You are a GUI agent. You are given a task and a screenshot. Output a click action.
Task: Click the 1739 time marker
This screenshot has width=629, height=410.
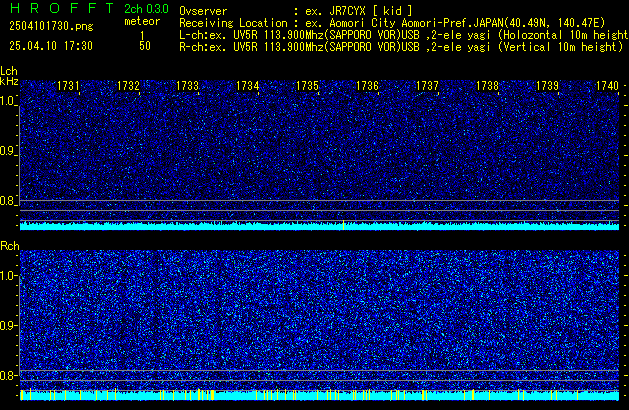547,86
